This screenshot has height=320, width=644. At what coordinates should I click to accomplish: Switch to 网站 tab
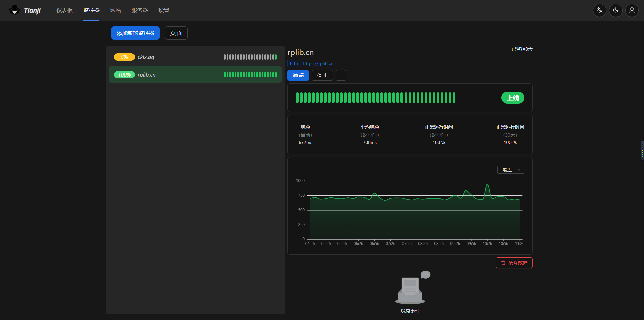click(115, 10)
